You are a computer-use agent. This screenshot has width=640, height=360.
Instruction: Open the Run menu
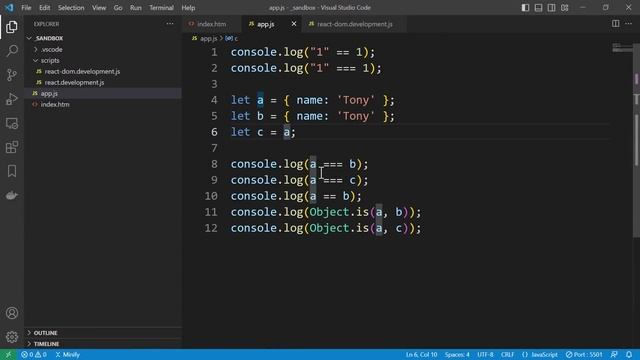[x=136, y=8]
